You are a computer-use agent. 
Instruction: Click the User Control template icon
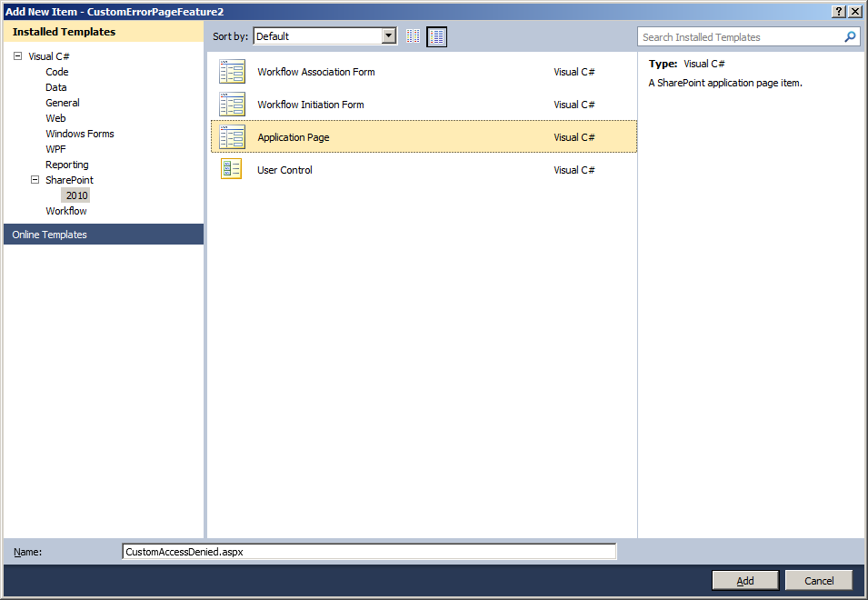[232, 169]
